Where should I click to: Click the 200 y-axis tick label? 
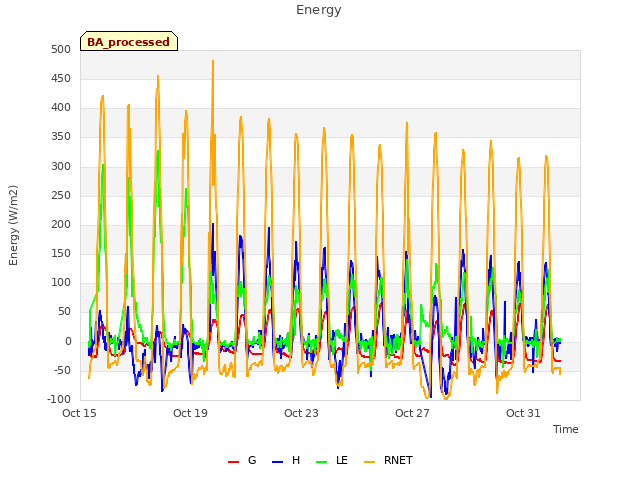[61, 224]
